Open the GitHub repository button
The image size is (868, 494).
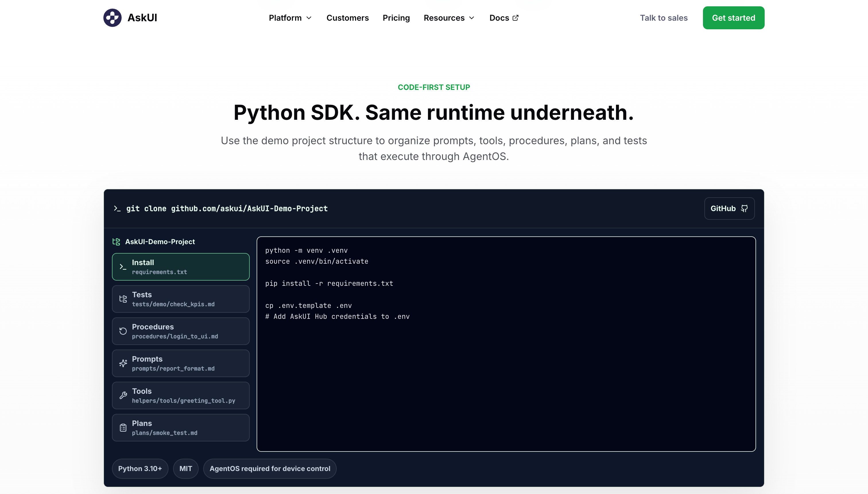click(x=729, y=208)
